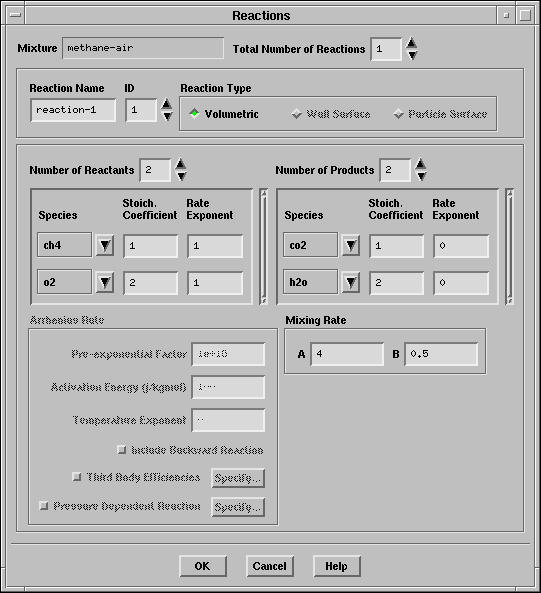Open the o2 species dropdown
Image resolution: width=541 pixels, height=593 pixels.
point(105,282)
